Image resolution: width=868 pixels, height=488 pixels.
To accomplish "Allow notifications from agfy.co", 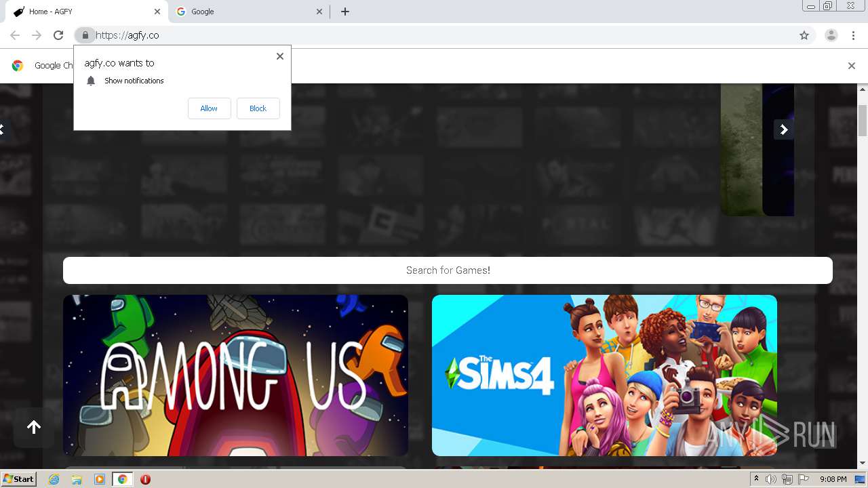I will (x=209, y=108).
